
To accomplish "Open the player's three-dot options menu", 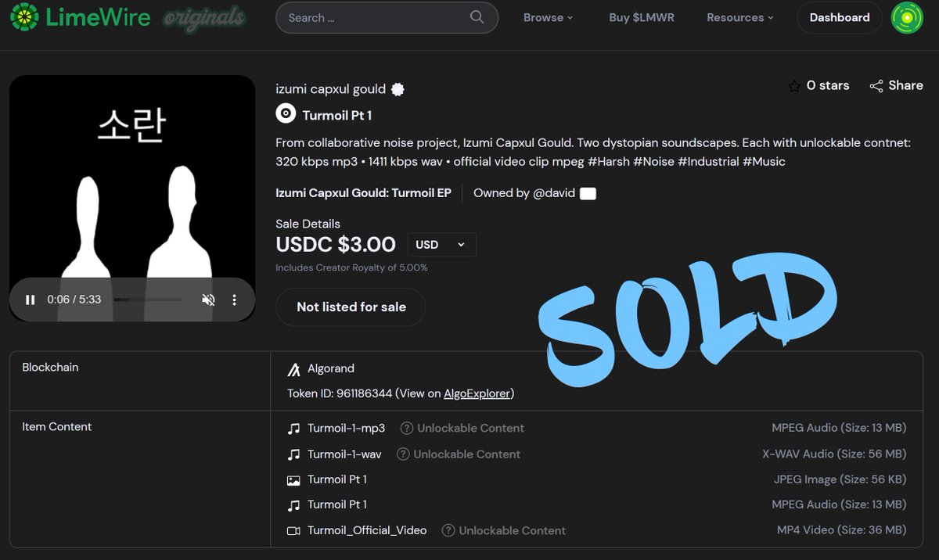I will click(234, 300).
